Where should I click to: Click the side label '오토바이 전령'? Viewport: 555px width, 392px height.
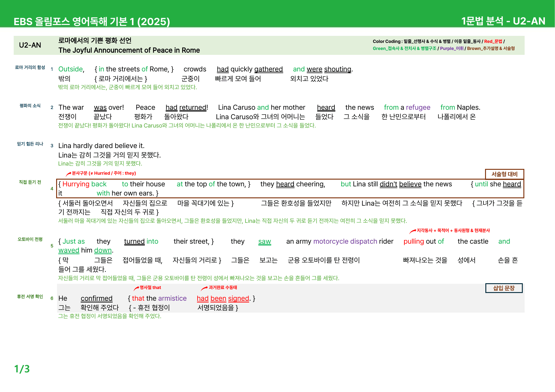pos(30,239)
